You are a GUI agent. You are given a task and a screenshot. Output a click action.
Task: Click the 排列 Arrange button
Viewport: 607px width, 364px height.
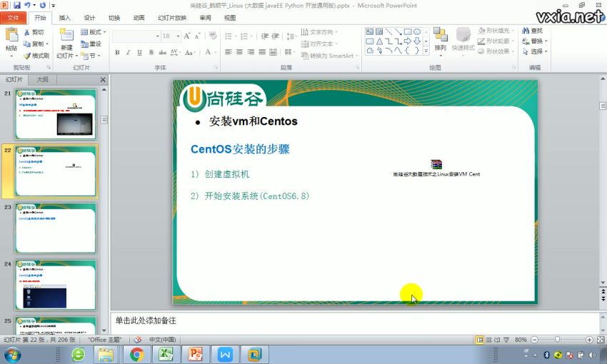(440, 42)
